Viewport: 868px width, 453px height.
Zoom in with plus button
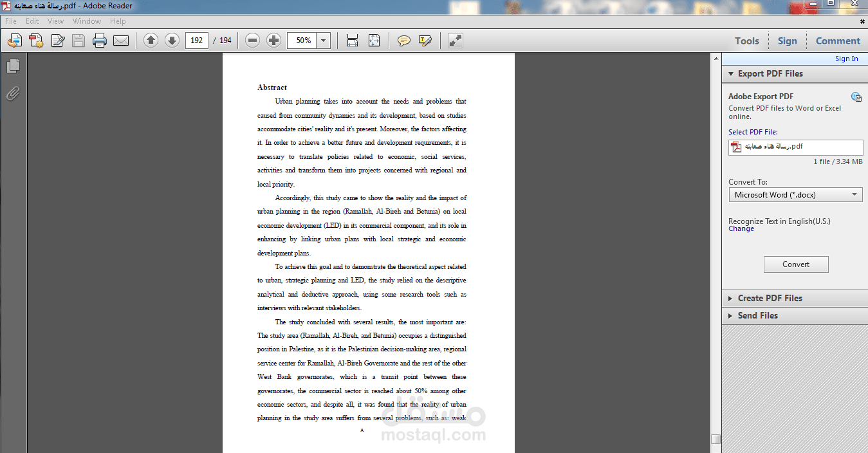click(x=274, y=41)
